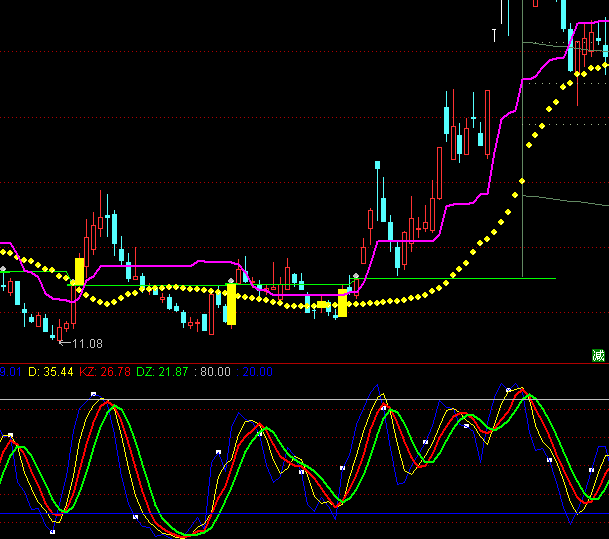Click the green 减 button at chart corner

(598, 355)
